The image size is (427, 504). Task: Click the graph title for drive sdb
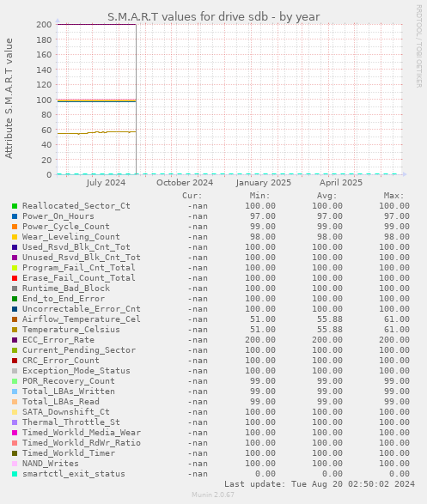(213, 16)
